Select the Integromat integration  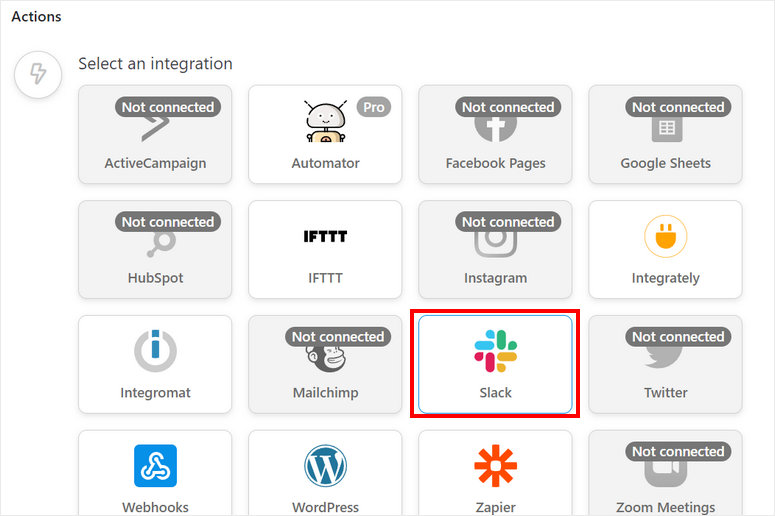point(155,365)
